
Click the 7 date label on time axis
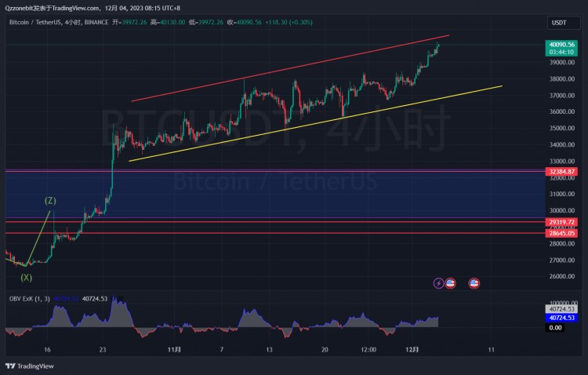pyautogui.click(x=222, y=350)
